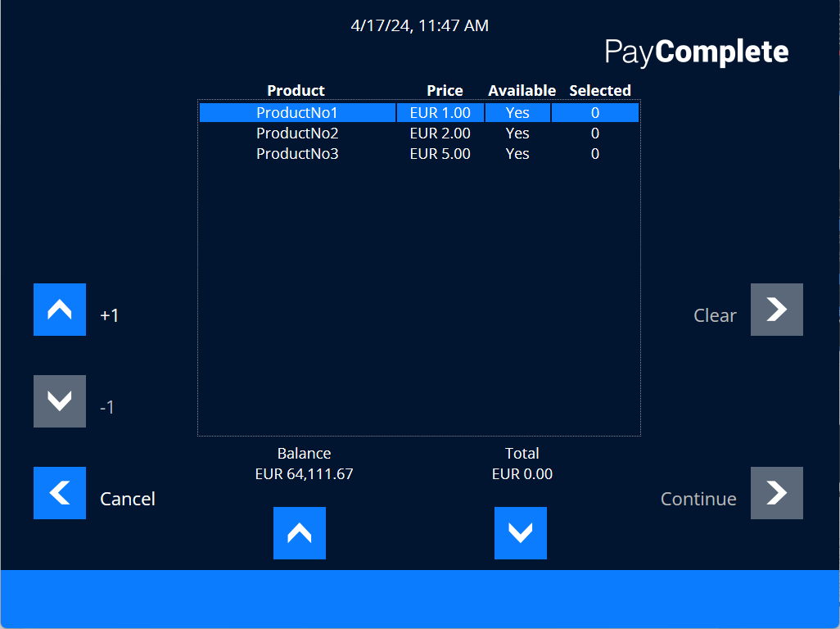Click the arrow button beside Continue
This screenshot has height=629, width=840.
point(776,493)
